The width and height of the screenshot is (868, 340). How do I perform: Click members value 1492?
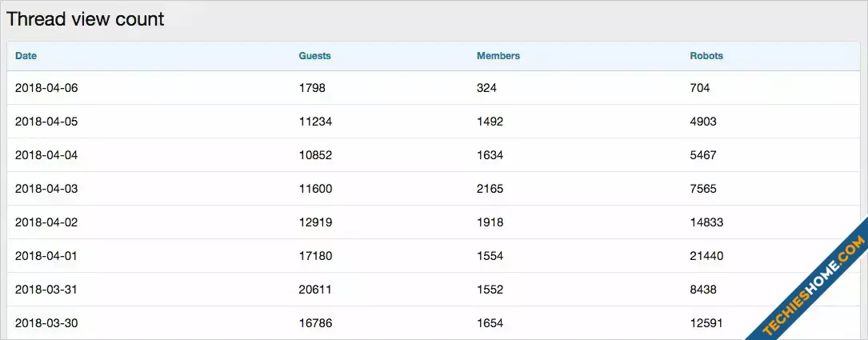tap(490, 122)
